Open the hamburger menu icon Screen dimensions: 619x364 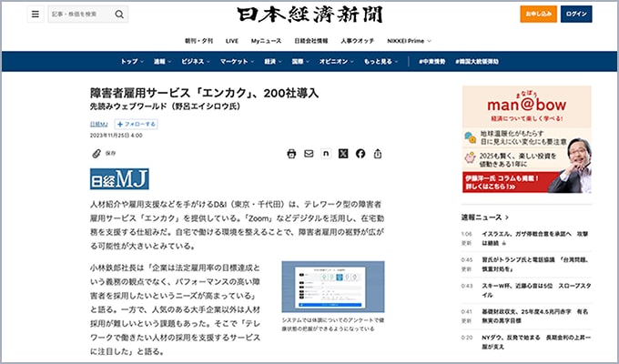click(x=36, y=15)
